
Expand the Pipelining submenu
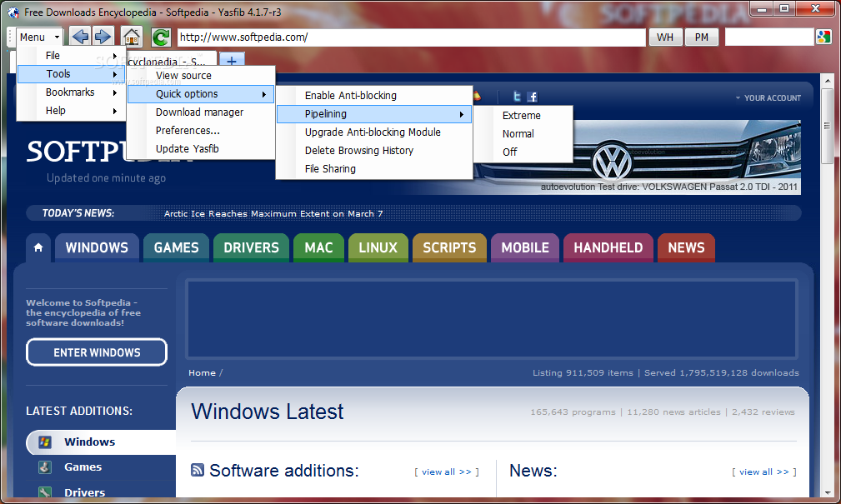click(374, 113)
